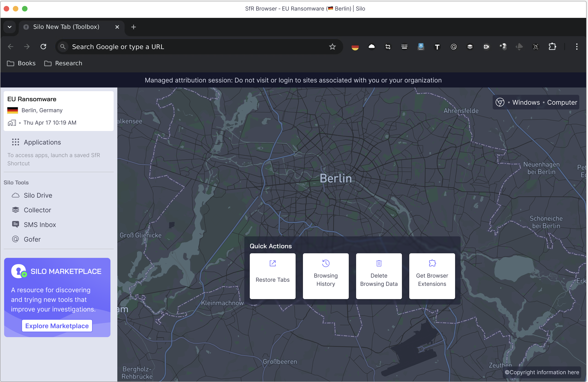The width and height of the screenshot is (588, 382).
Task: Click the video downloader camera icon
Action: [x=486, y=47]
